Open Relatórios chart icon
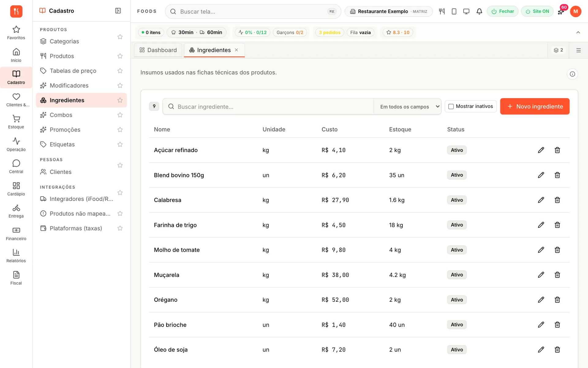This screenshot has width=588, height=368. click(16, 256)
